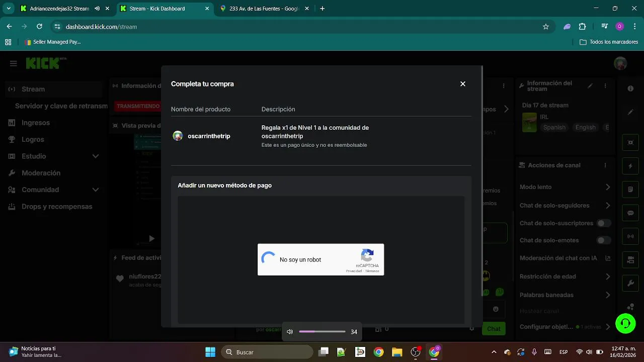Reload the page in Chrome
Viewport: 644px width, 362px height.
pos(39,27)
